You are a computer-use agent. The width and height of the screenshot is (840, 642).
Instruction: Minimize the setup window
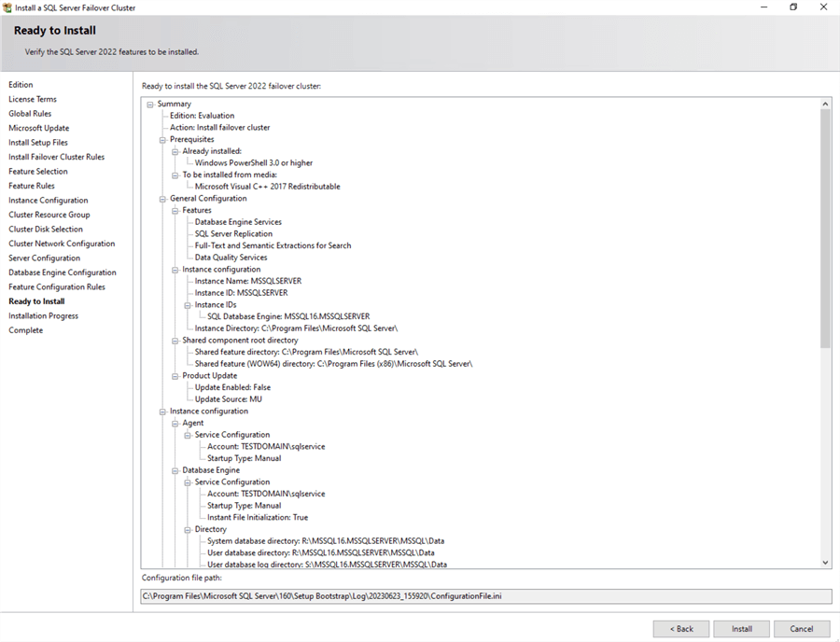763,7
